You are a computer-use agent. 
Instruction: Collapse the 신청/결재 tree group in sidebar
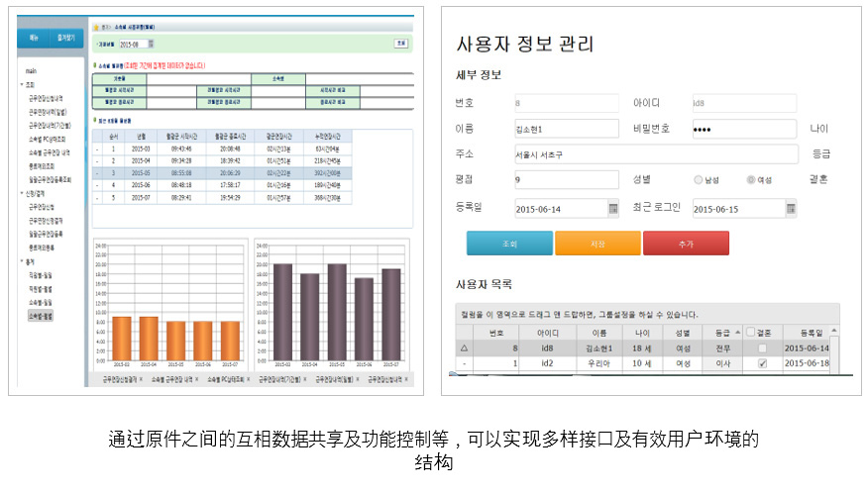[x=22, y=194]
